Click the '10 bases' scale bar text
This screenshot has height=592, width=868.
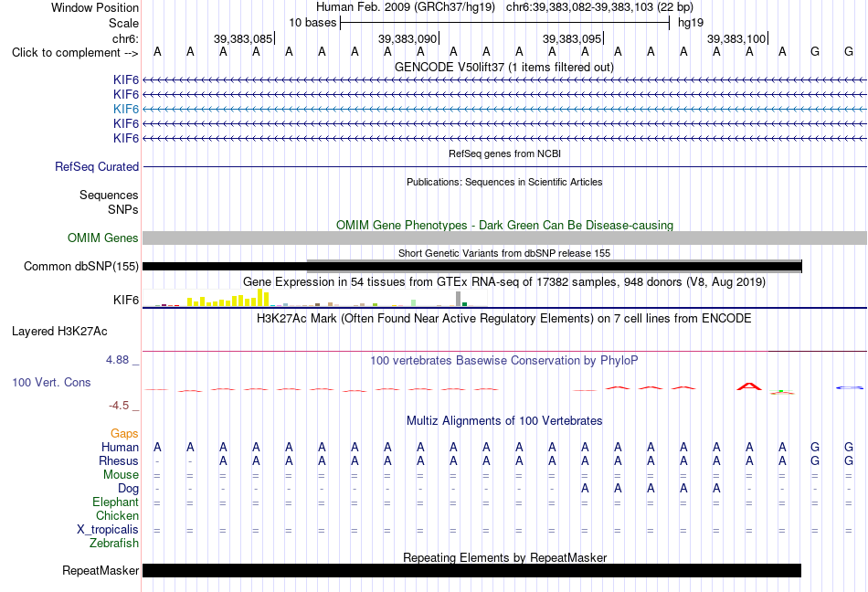tap(312, 23)
